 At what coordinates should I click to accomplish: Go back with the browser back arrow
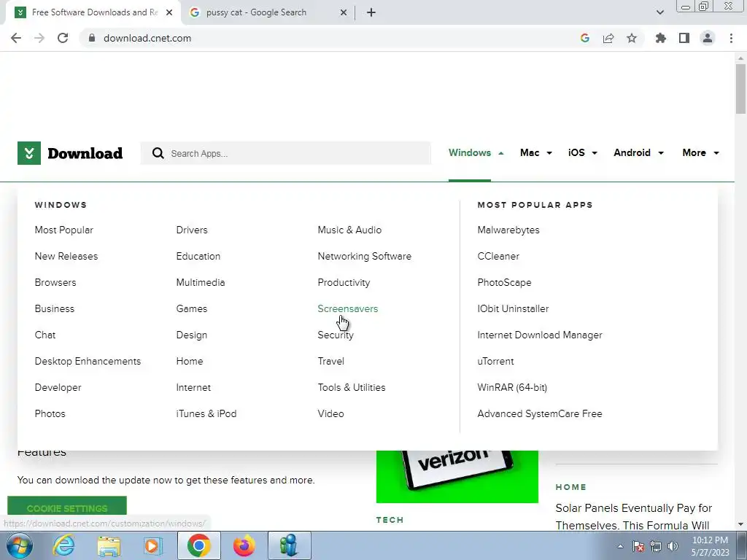(x=16, y=38)
